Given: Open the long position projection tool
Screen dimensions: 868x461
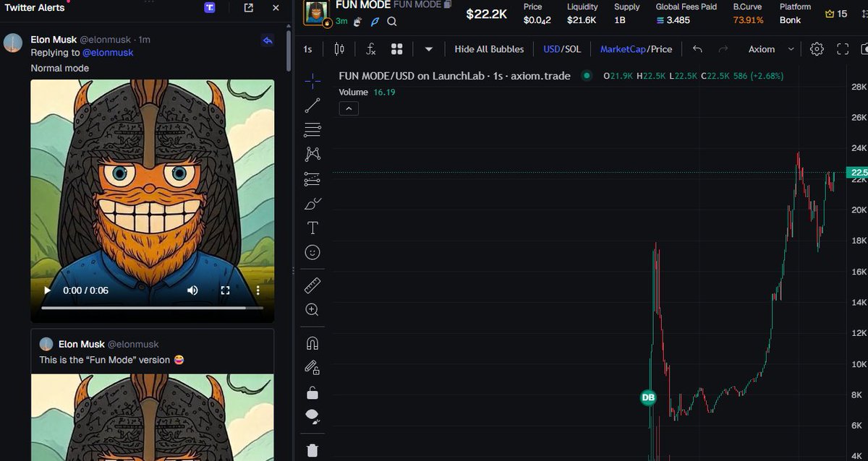Looking at the screenshot, I should tap(312, 178).
